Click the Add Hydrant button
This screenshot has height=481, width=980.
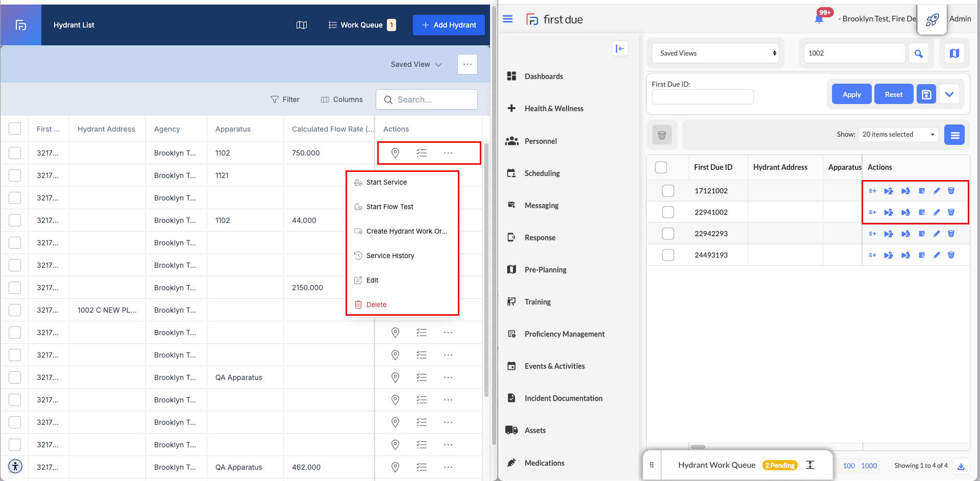click(x=449, y=25)
